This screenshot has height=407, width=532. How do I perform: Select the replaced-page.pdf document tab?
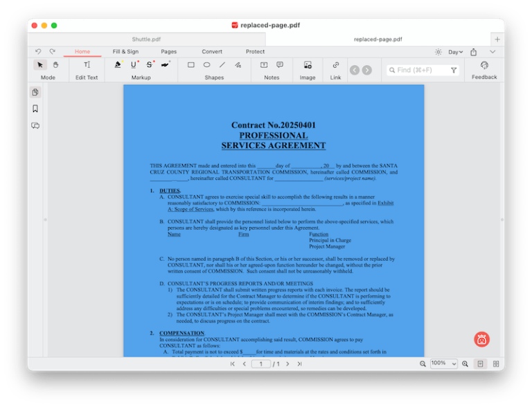(378, 39)
